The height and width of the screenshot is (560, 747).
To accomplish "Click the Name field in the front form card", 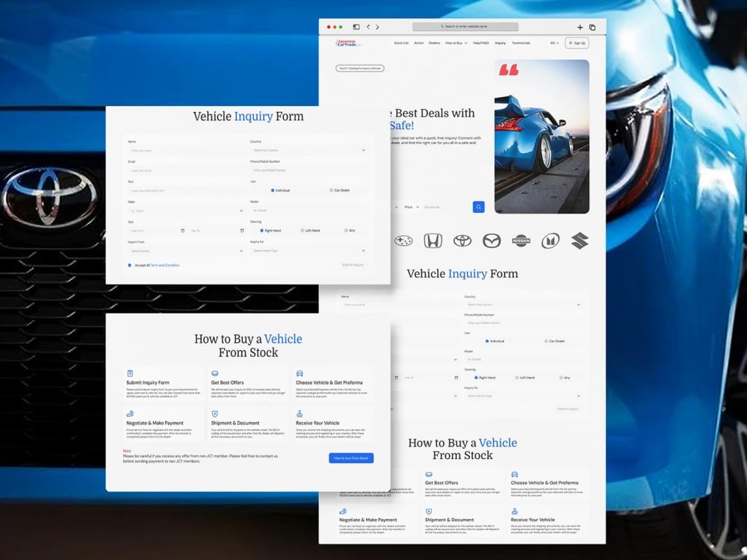I will click(186, 151).
